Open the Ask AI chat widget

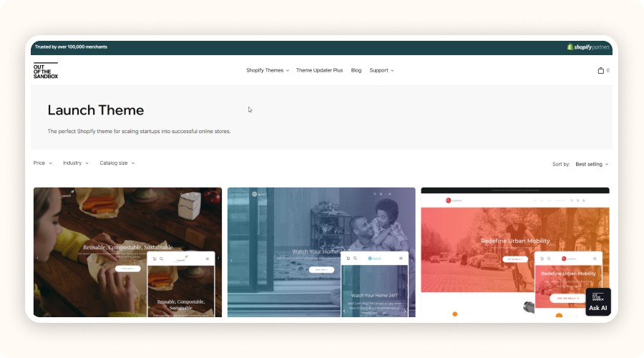click(x=598, y=302)
